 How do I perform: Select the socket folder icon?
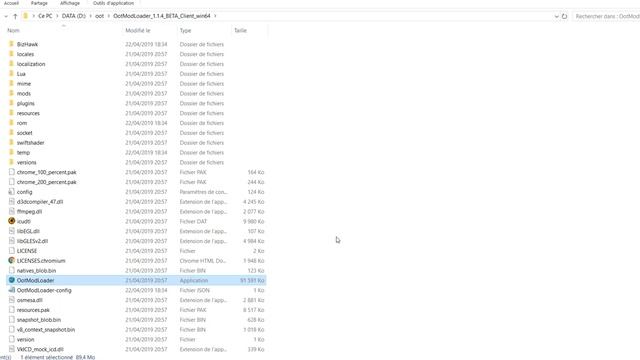(x=11, y=133)
